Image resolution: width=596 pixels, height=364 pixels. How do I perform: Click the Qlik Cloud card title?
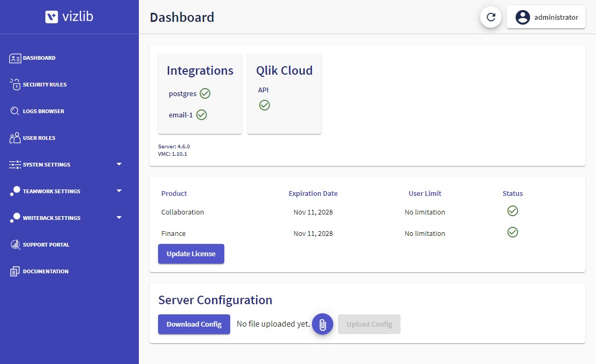pos(284,70)
